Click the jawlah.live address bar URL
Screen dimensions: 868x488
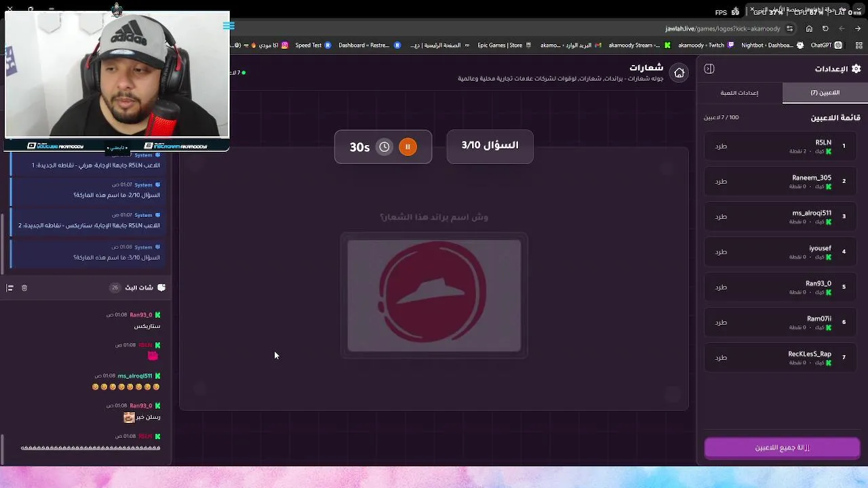click(723, 29)
